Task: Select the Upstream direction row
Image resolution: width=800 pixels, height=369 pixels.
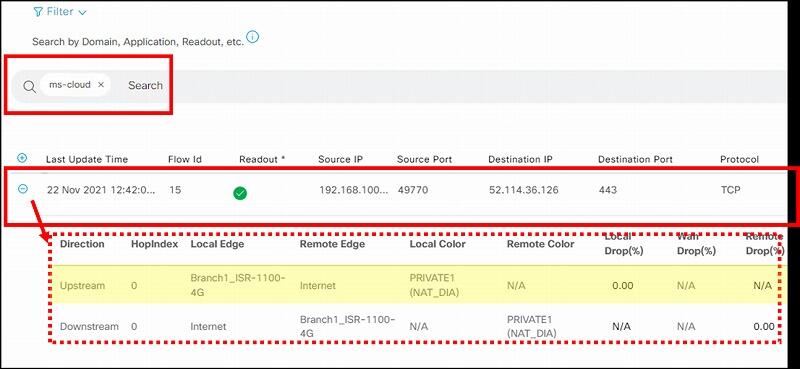Action: (416, 285)
